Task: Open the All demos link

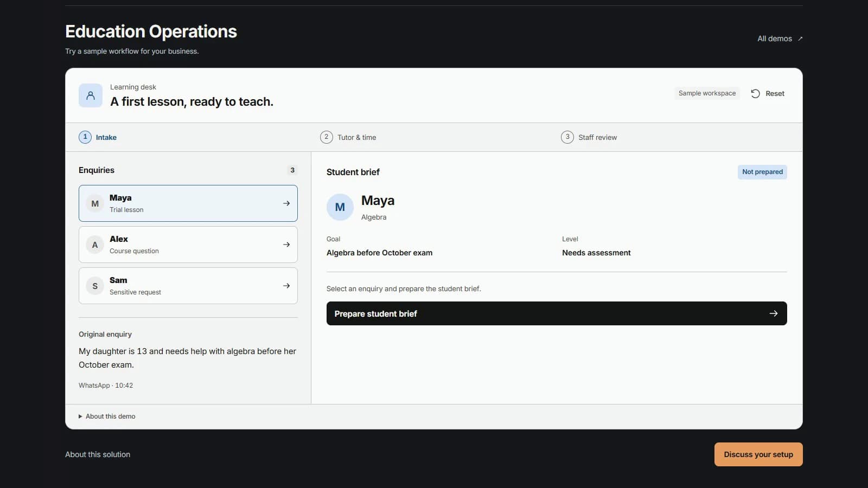Action: coord(780,38)
